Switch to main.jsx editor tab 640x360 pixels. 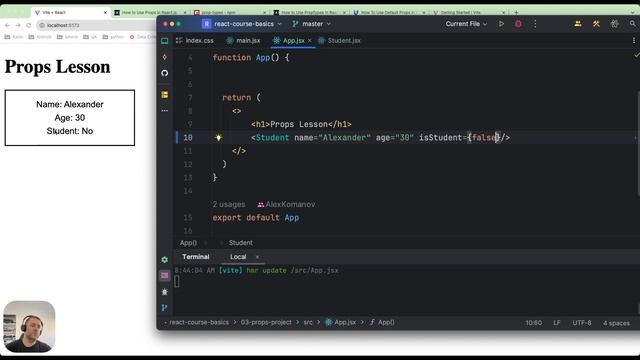[243, 40]
